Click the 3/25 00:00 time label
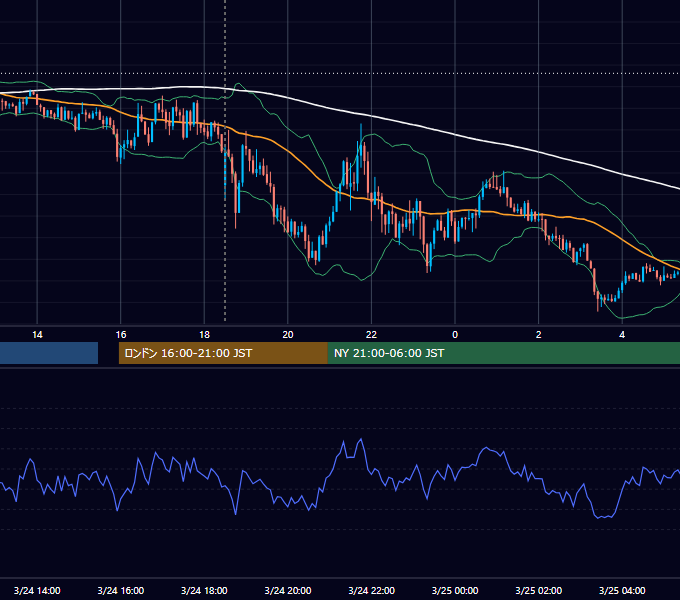The image size is (680, 600). (x=455, y=590)
